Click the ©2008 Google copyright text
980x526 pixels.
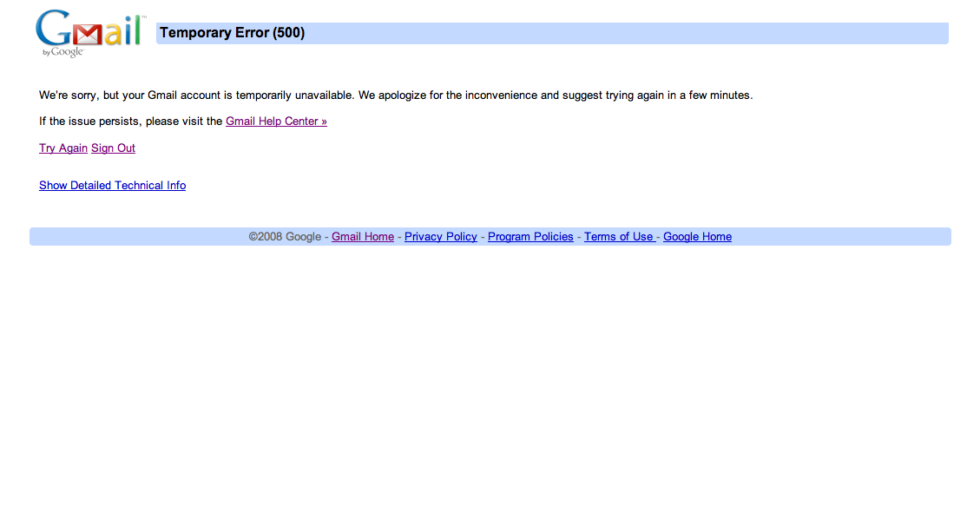click(x=285, y=237)
